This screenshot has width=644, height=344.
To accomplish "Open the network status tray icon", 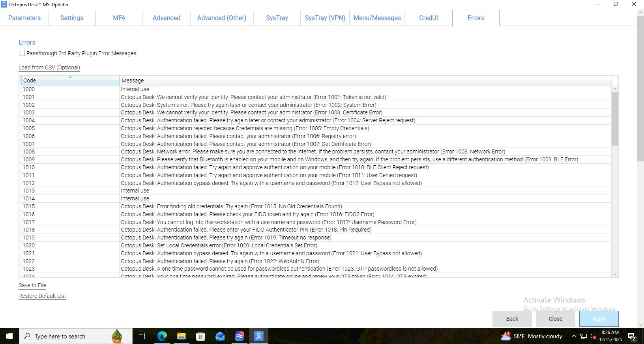I will (584, 337).
